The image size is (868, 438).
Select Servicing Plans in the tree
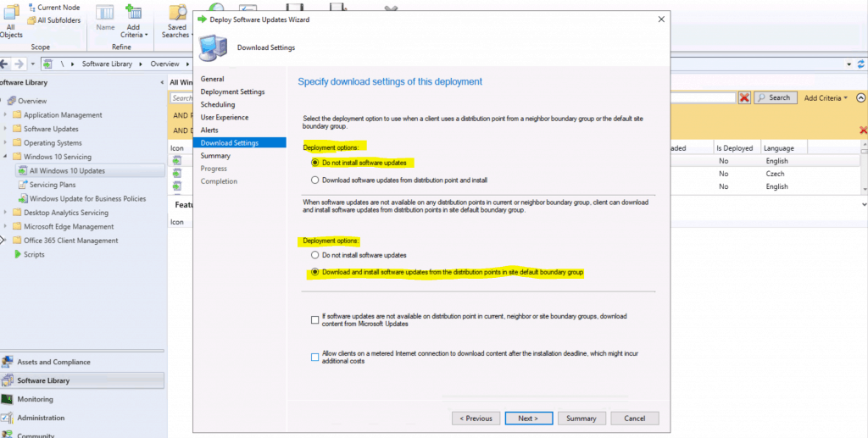point(53,185)
